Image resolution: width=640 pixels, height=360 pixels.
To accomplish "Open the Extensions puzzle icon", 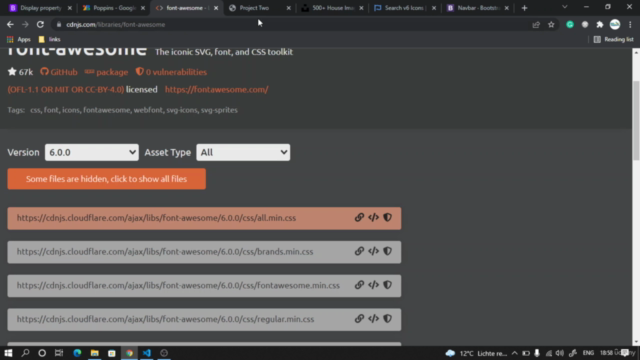I will tap(600, 24).
